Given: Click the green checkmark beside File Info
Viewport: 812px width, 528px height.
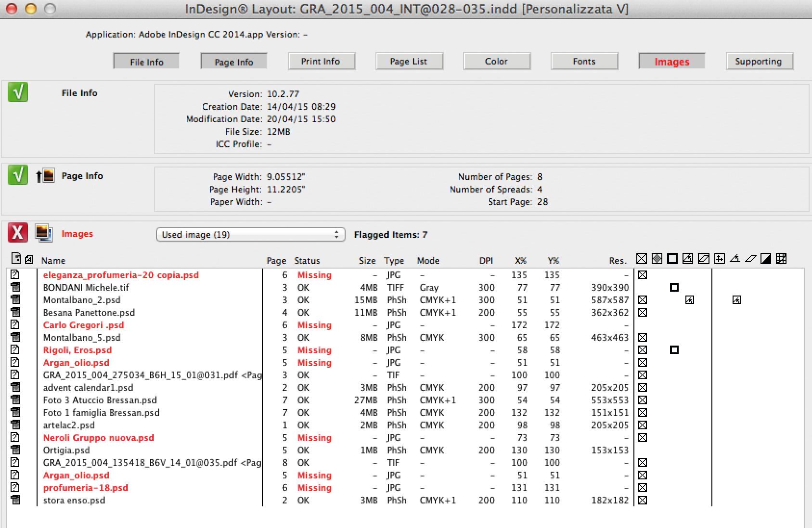Looking at the screenshot, I should click(x=17, y=92).
